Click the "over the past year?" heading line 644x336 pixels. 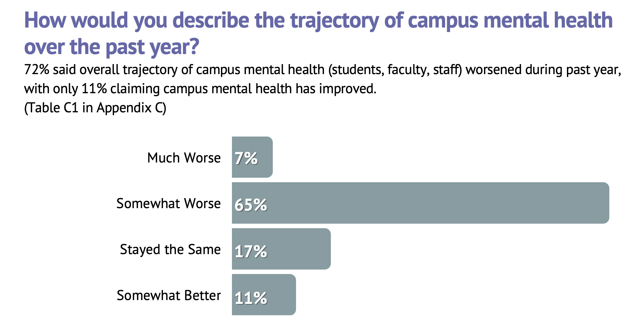click(x=111, y=47)
